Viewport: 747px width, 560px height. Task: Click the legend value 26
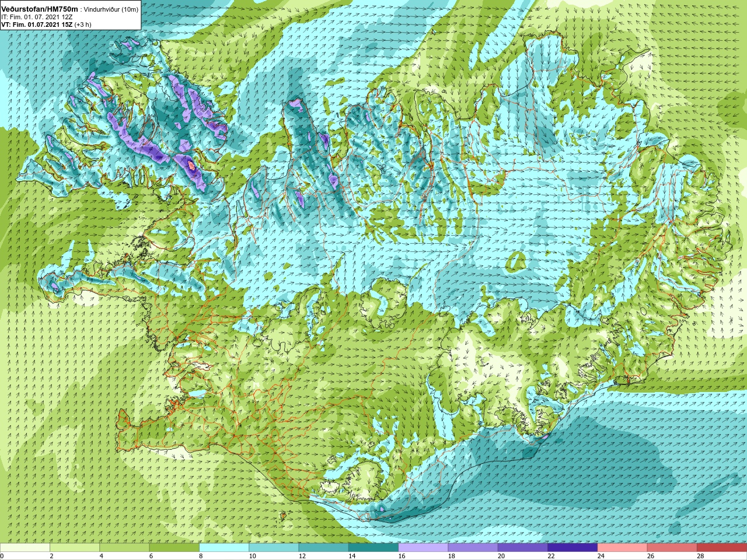650,556
